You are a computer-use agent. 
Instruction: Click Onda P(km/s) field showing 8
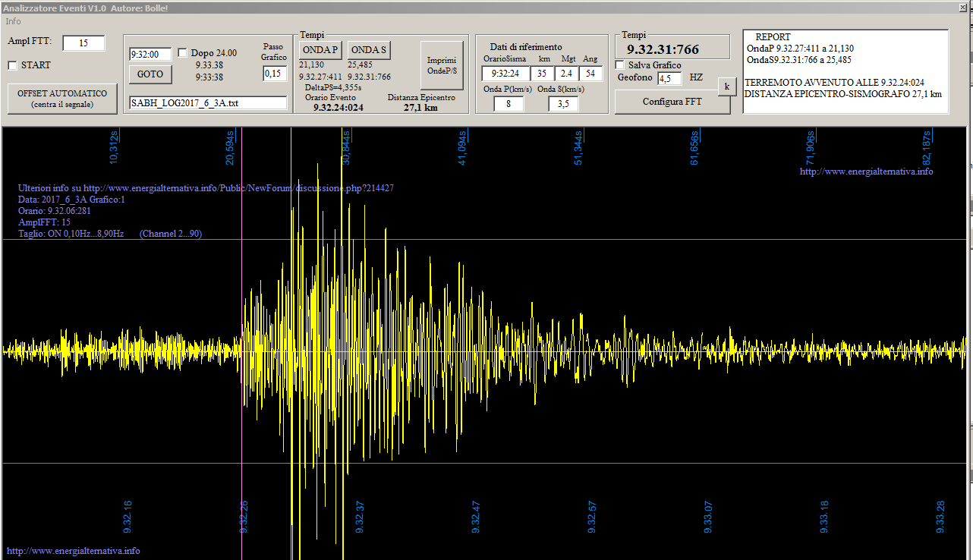tap(508, 104)
